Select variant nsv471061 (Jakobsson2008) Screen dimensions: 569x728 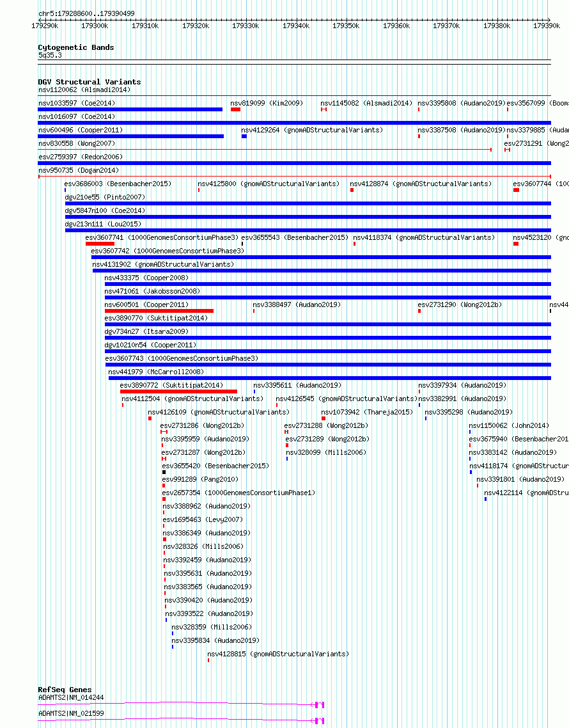(152, 292)
